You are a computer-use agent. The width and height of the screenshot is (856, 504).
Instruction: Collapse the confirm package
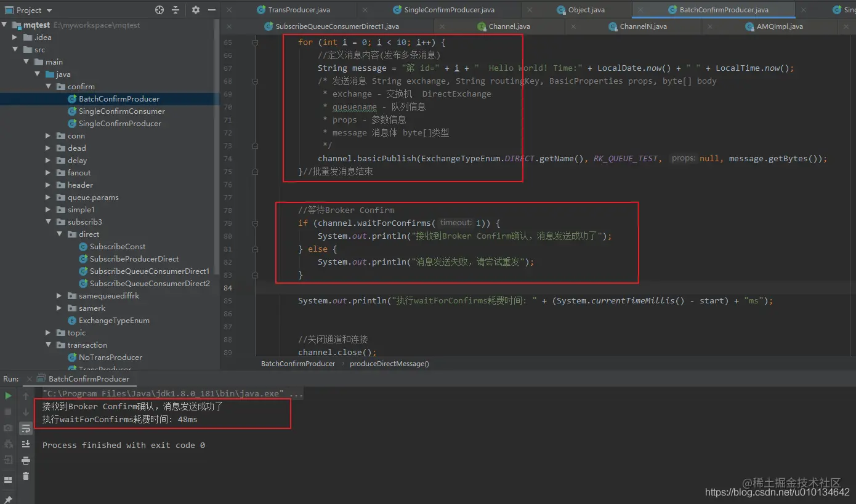[x=48, y=87]
